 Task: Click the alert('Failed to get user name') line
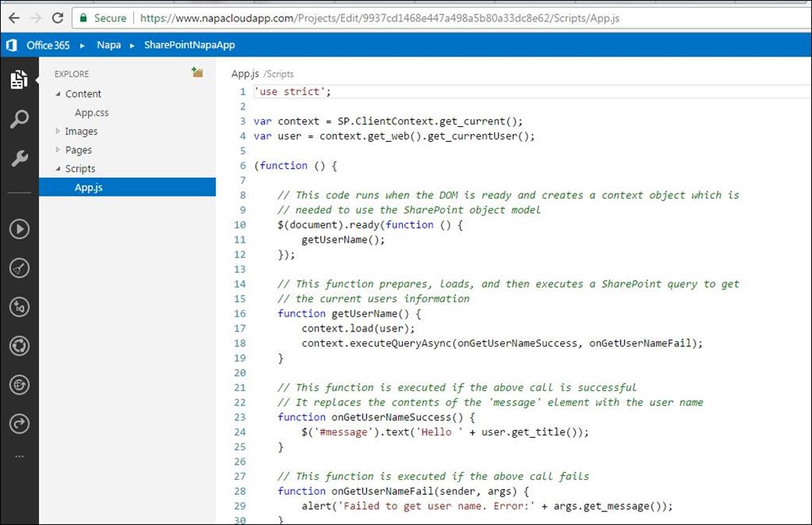488,506
